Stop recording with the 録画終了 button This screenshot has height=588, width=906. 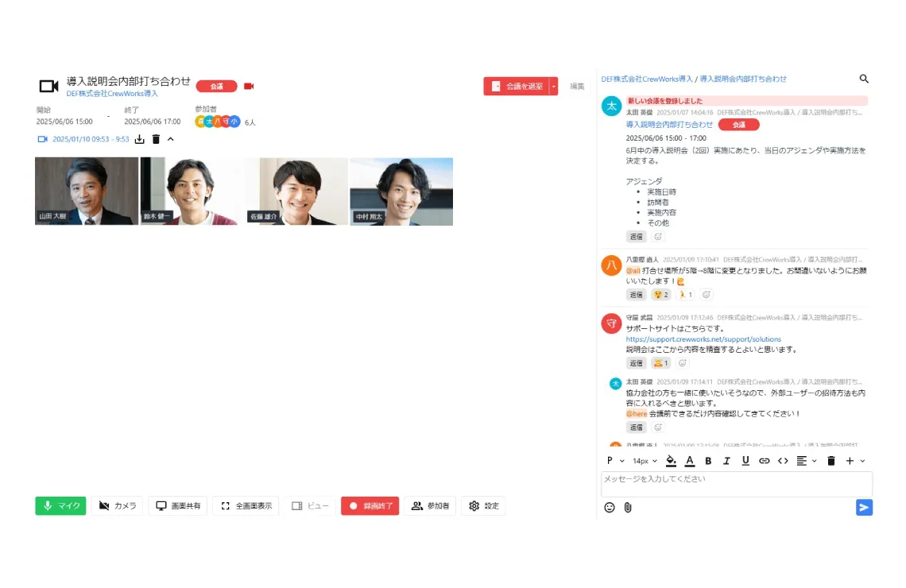point(370,506)
